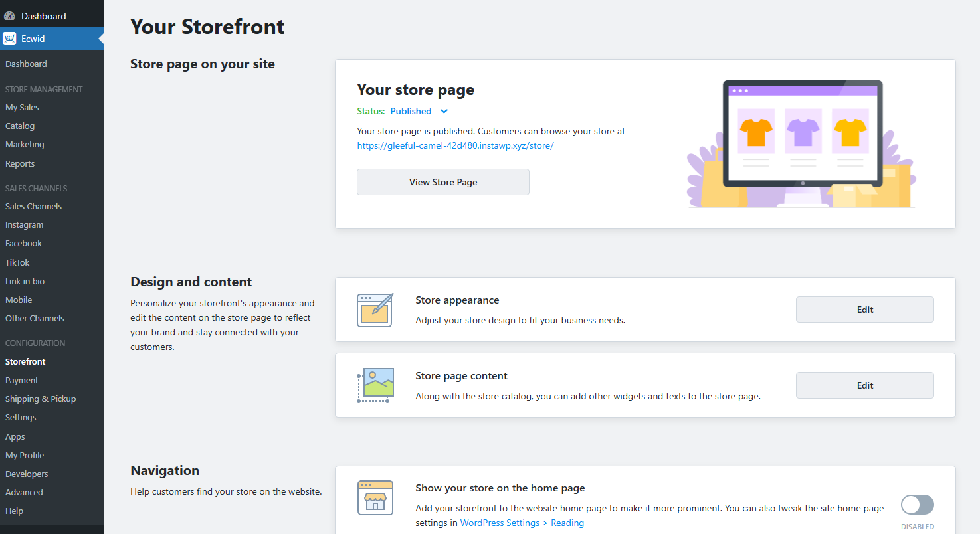Navigate to Catalog under Store Management
Viewport: 980px width, 534px height.
[19, 126]
